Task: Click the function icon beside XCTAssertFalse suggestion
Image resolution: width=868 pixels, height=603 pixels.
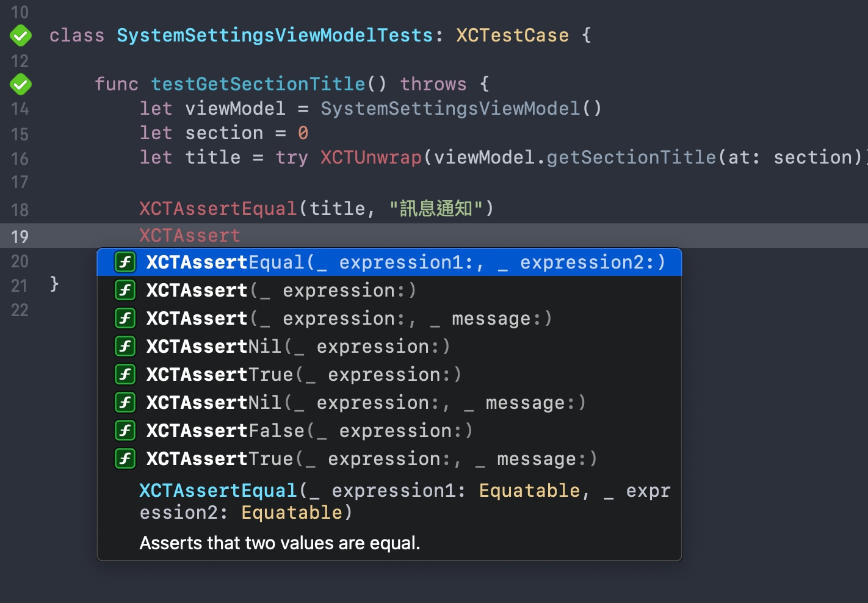Action: coord(125,431)
